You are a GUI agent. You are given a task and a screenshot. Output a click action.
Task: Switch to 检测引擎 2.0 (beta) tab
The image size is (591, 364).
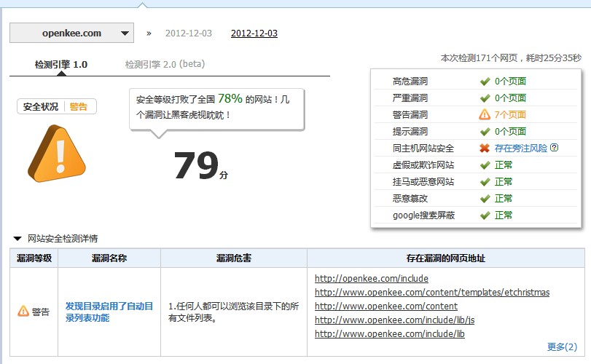pyautogui.click(x=165, y=64)
